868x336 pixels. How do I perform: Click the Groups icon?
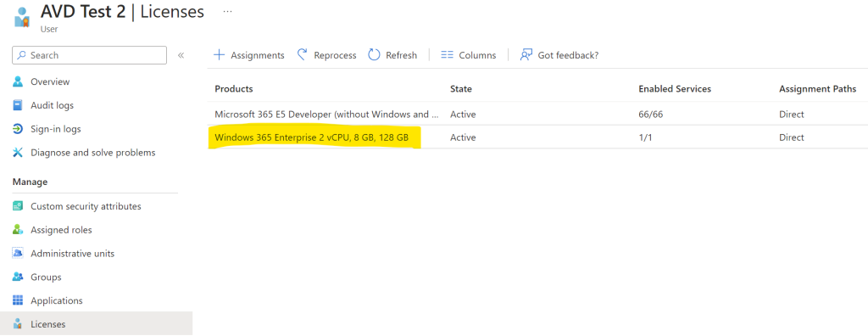click(x=18, y=277)
